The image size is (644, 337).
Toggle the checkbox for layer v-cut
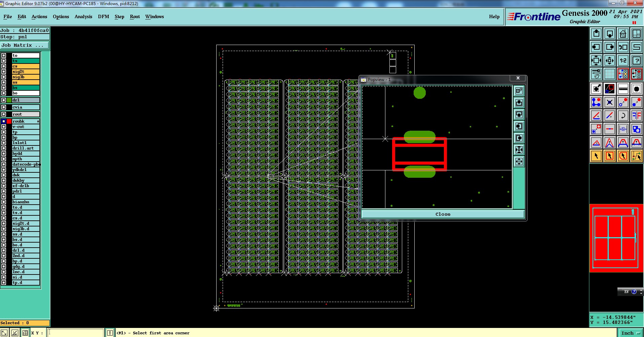[x=4, y=127]
